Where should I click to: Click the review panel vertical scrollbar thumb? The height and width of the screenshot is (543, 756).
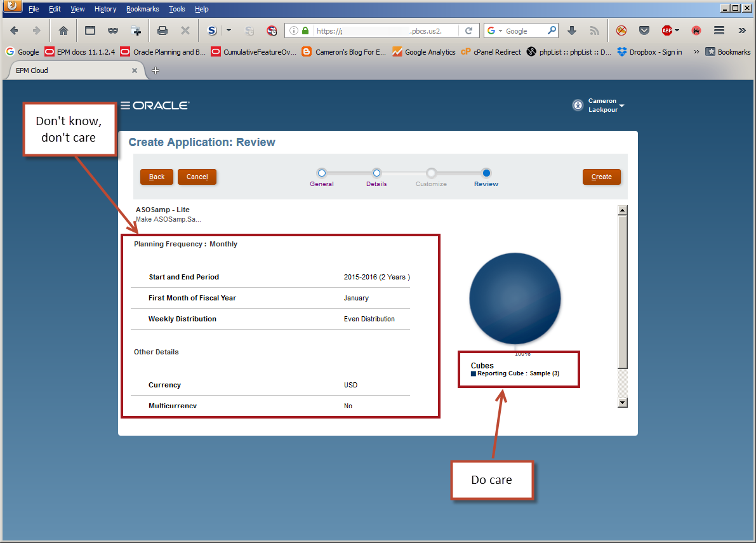click(x=623, y=292)
